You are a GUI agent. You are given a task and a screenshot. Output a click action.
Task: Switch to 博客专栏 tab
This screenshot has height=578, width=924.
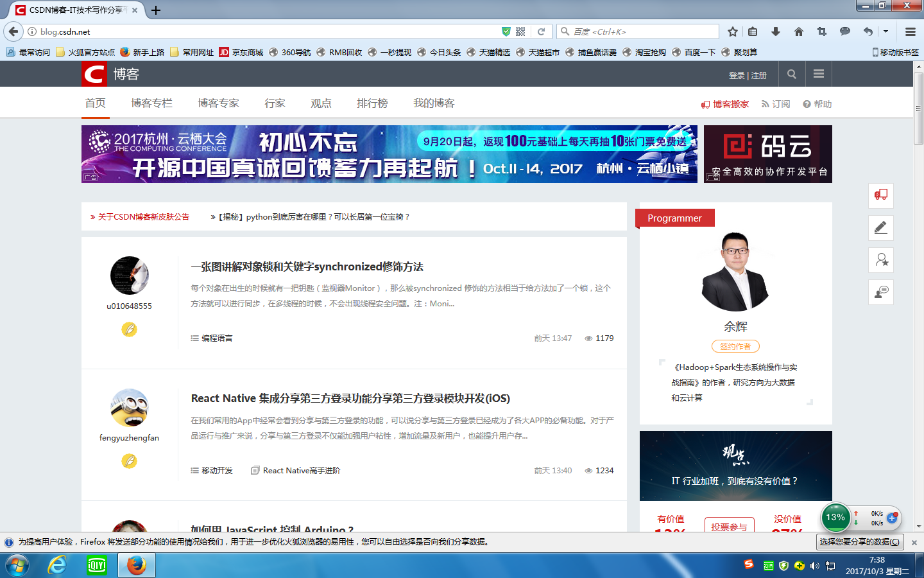pos(152,103)
